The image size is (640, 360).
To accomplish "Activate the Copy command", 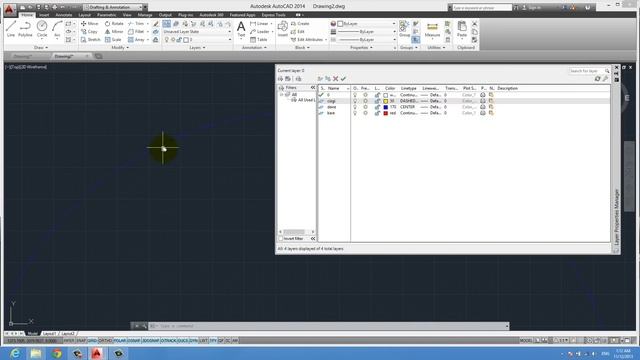I will (x=89, y=31).
